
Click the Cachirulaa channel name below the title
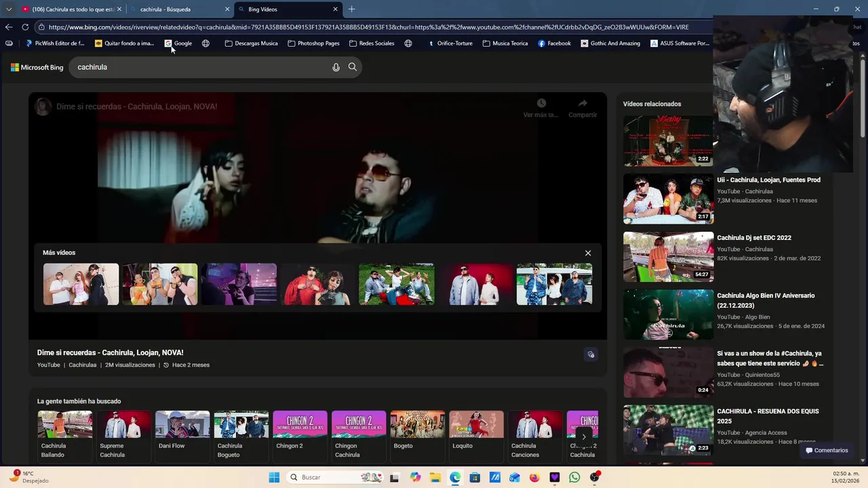click(x=83, y=365)
